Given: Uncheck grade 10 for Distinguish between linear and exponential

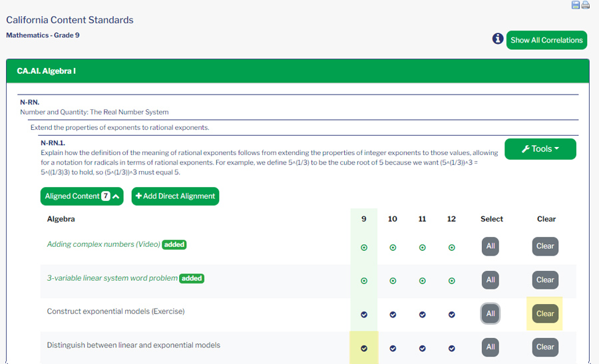Looking at the screenshot, I should (x=393, y=348).
